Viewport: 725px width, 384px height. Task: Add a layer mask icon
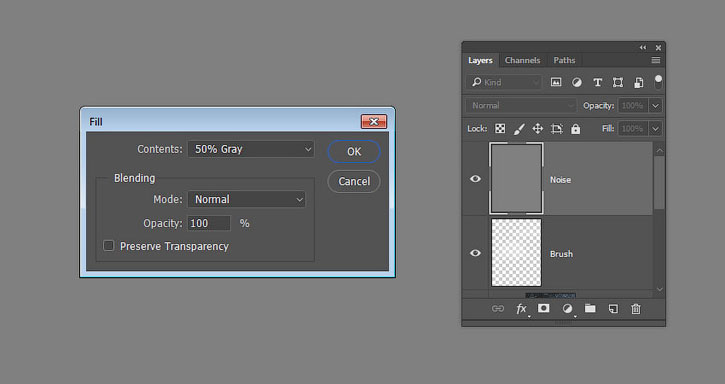click(x=543, y=308)
